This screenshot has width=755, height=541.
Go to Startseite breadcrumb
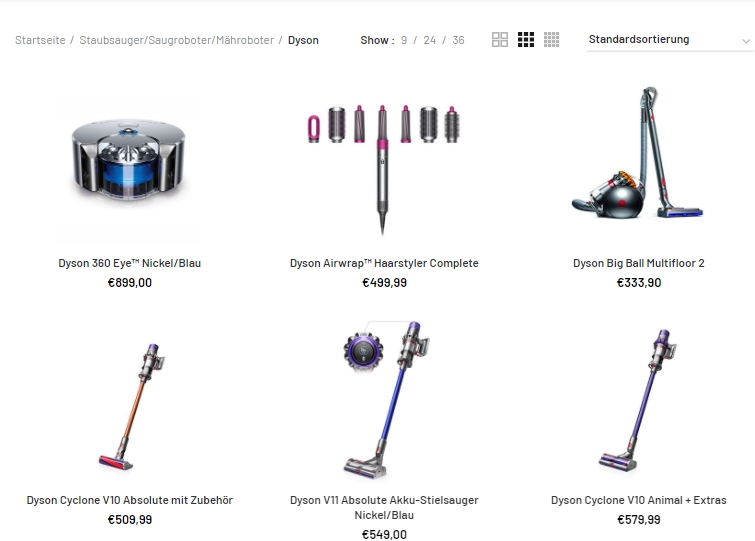40,40
